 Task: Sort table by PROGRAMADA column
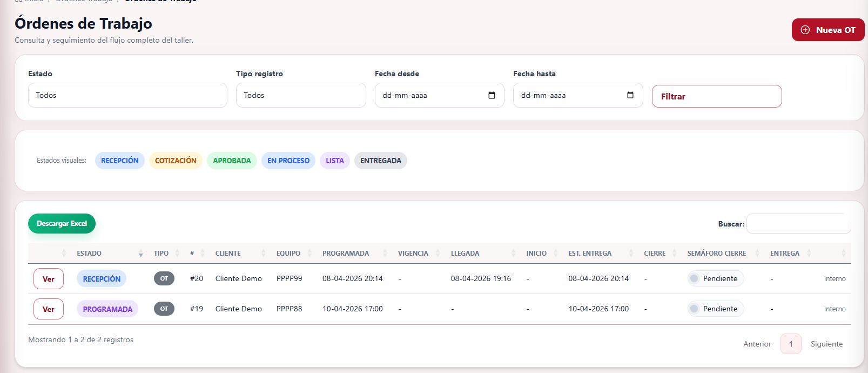click(356, 253)
